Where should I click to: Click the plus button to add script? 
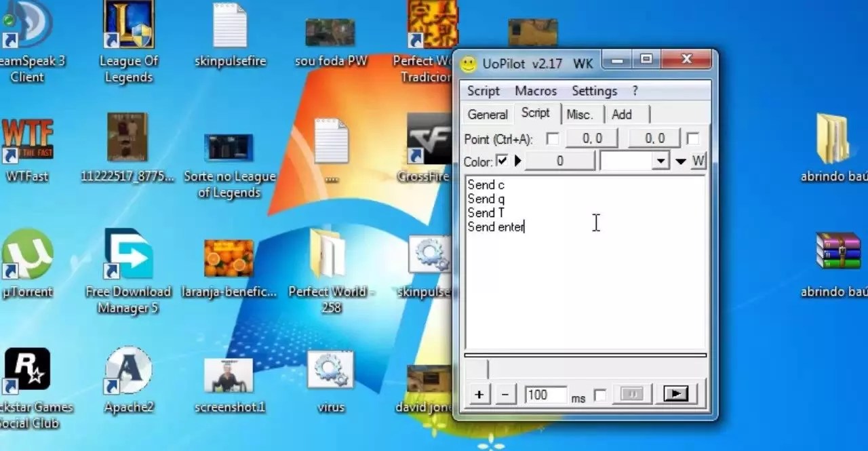click(x=479, y=395)
